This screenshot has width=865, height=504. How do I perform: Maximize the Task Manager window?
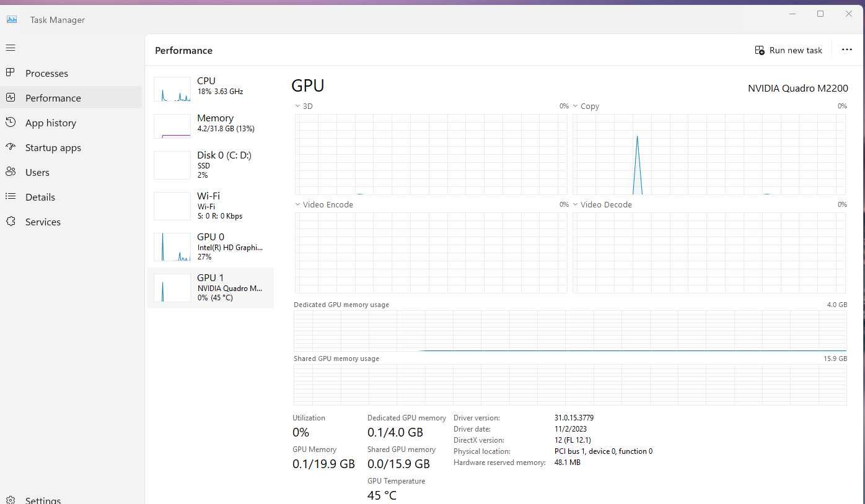(820, 14)
